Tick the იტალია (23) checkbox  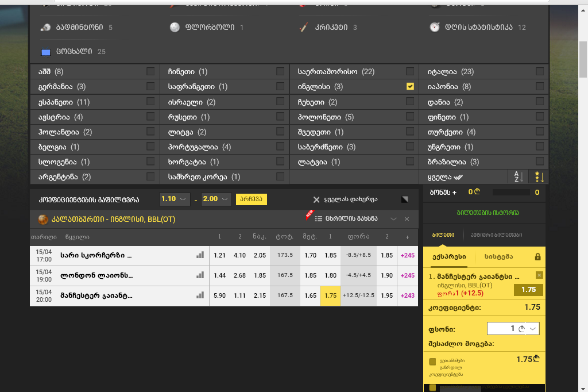540,71
